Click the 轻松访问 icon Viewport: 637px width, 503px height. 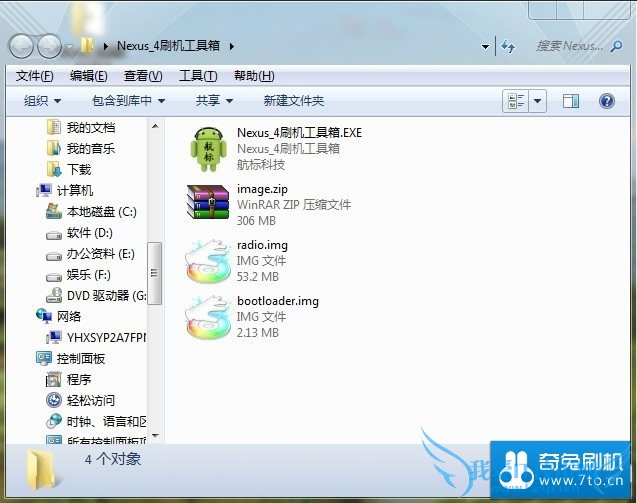54,400
